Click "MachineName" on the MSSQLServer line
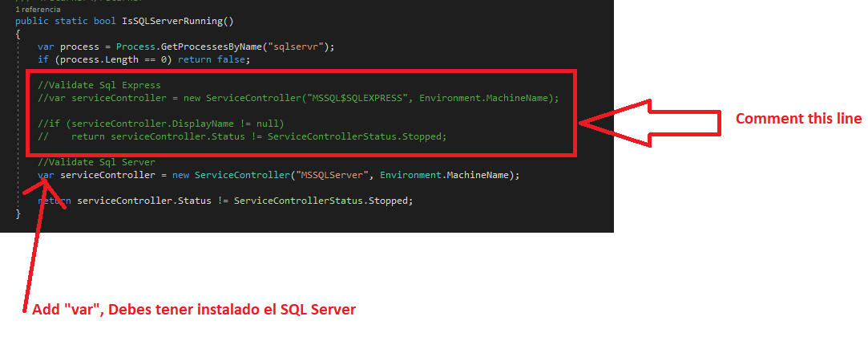Image resolution: width=868 pixels, height=337 pixels. point(478,175)
